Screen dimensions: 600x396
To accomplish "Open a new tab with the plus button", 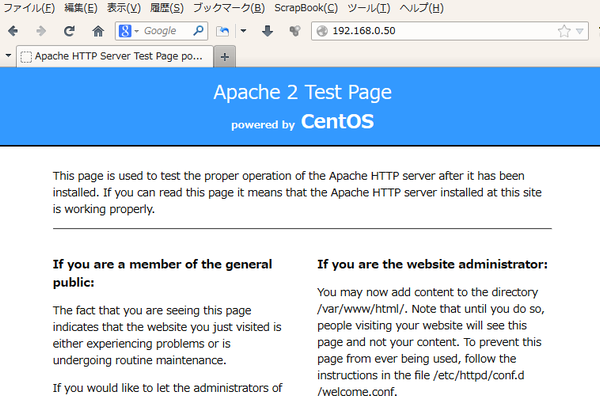I will 225,57.
